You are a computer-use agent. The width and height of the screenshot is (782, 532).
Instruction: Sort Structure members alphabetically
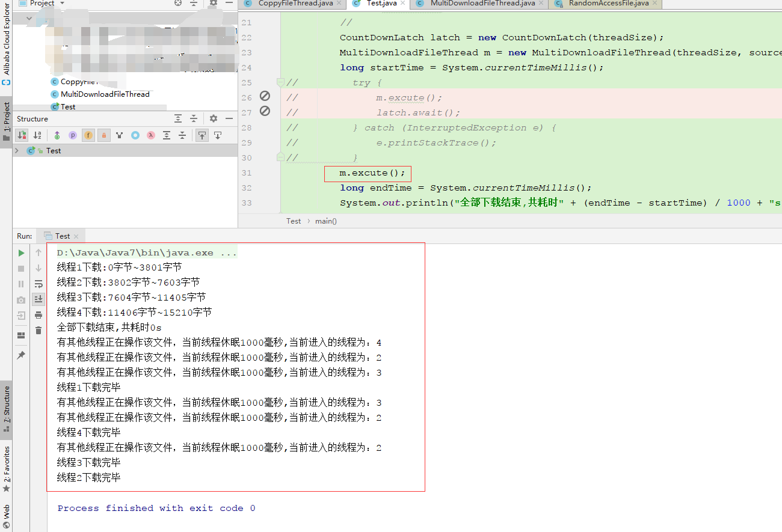[x=37, y=135]
